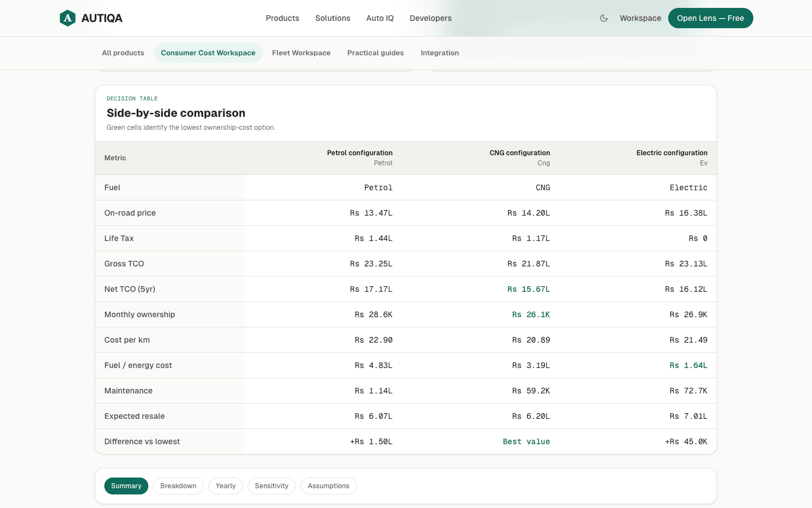Click the Side-by-side comparison heading

pos(176,113)
